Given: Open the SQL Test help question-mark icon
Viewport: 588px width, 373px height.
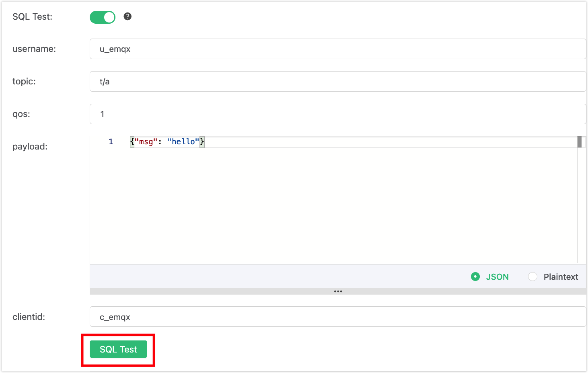Looking at the screenshot, I should [x=127, y=16].
